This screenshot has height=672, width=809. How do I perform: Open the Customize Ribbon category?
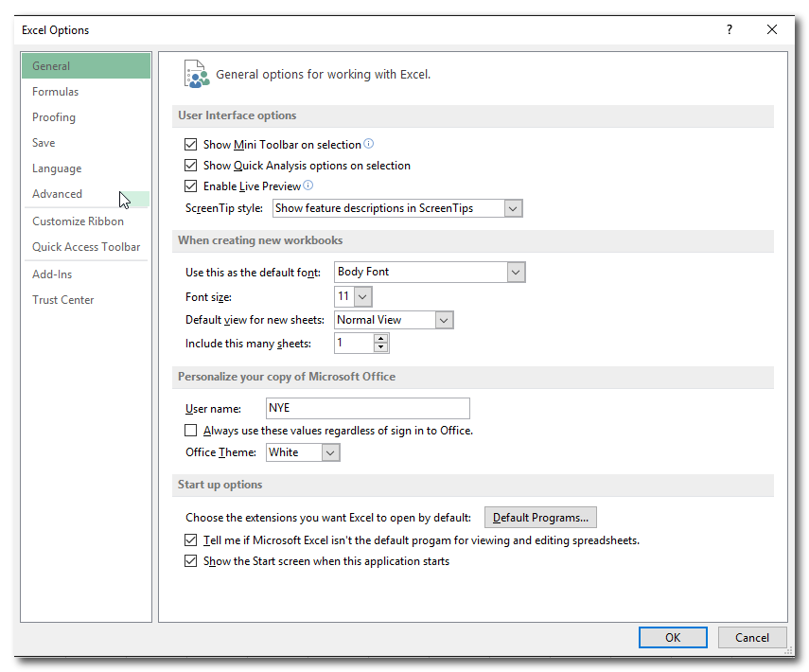(x=78, y=221)
